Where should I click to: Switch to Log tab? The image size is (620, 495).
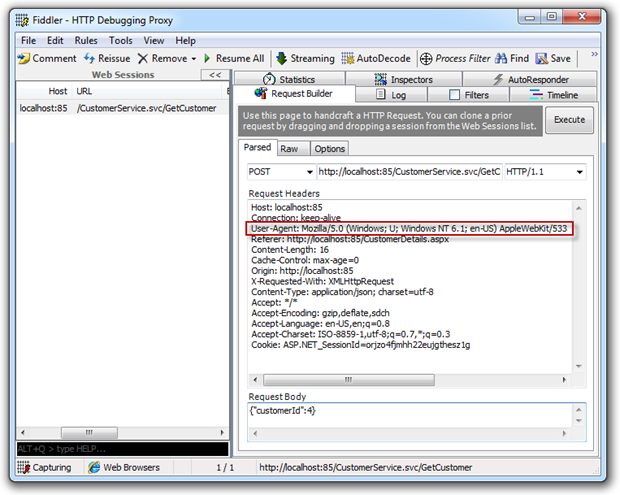pyautogui.click(x=391, y=95)
